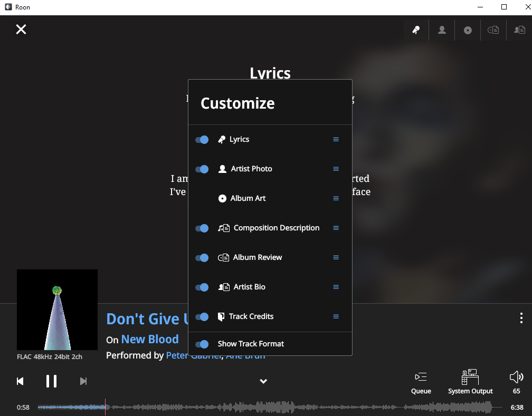Open the Don't Give Up track title link
Viewport: 532px width, 416px height.
pyautogui.click(x=147, y=319)
